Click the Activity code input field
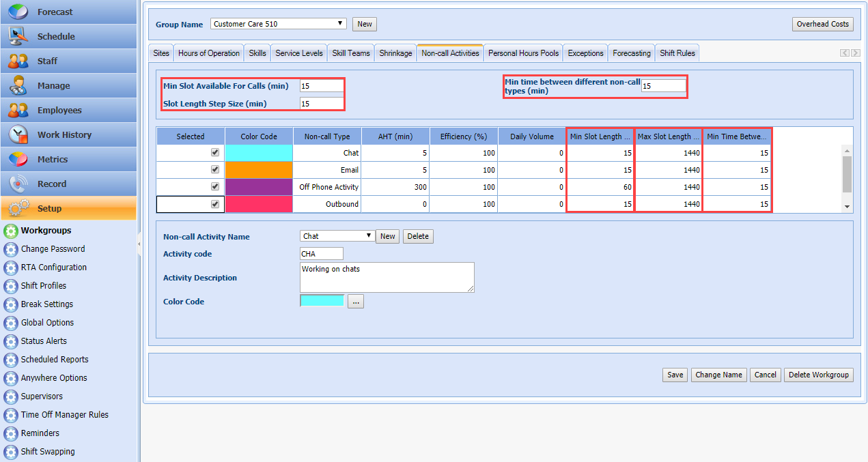Image resolution: width=868 pixels, height=462 pixels. 322,254
